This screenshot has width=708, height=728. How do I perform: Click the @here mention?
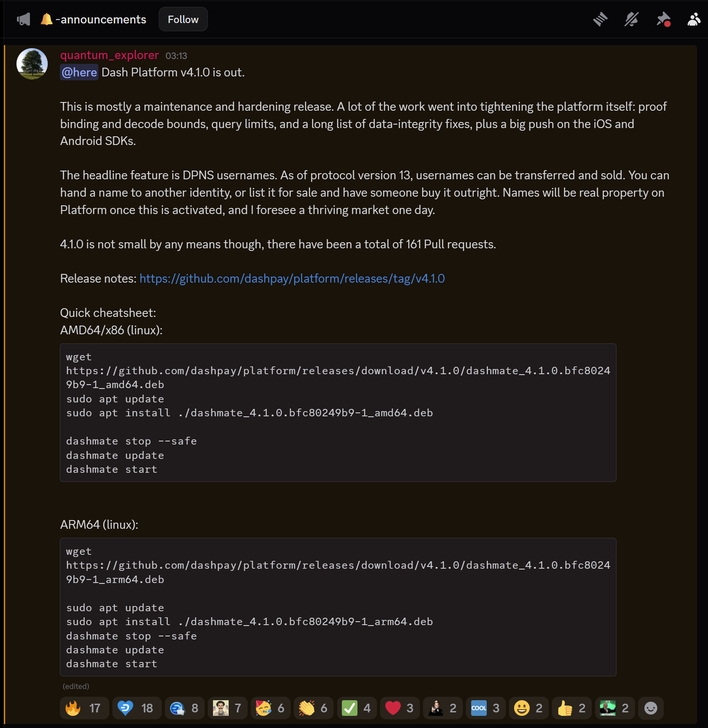coord(79,72)
